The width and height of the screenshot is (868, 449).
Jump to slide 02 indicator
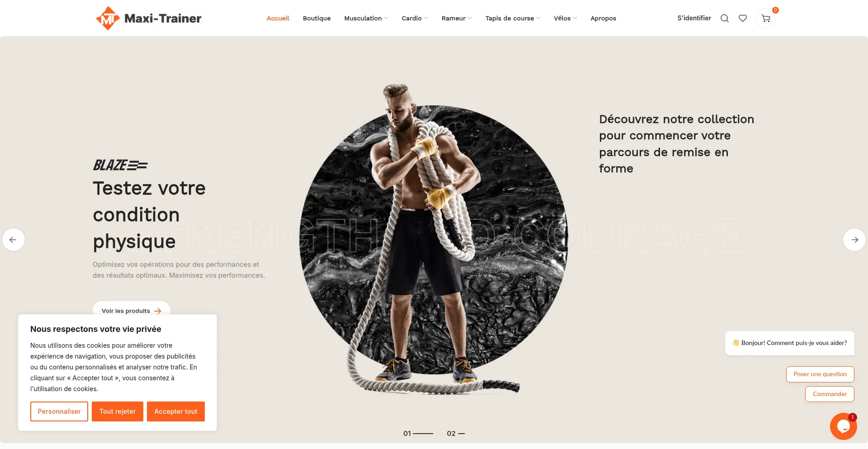click(x=456, y=433)
